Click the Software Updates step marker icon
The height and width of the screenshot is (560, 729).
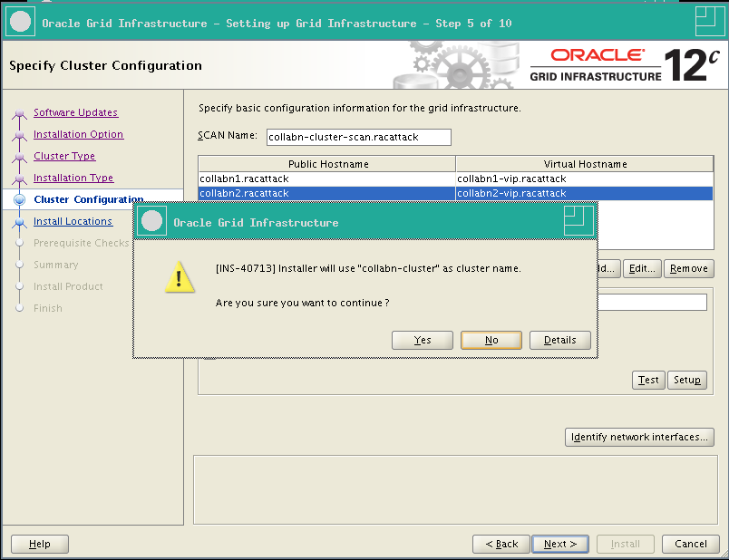click(x=20, y=113)
